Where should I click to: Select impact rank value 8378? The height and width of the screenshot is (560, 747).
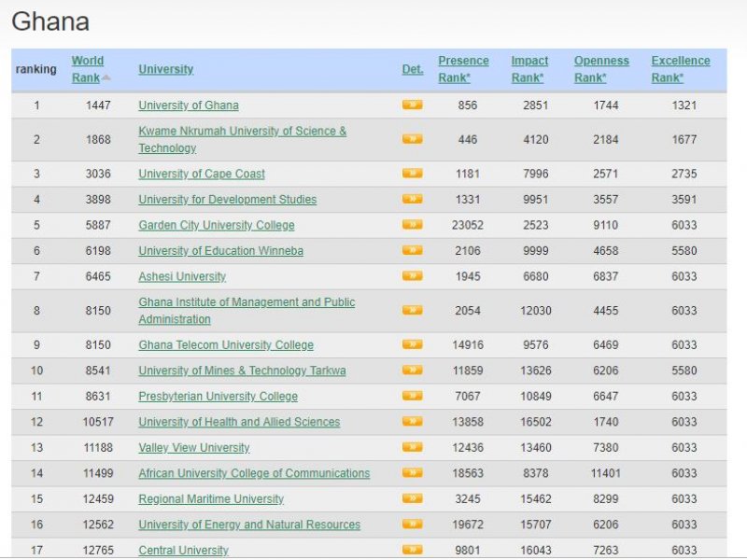coord(535,474)
